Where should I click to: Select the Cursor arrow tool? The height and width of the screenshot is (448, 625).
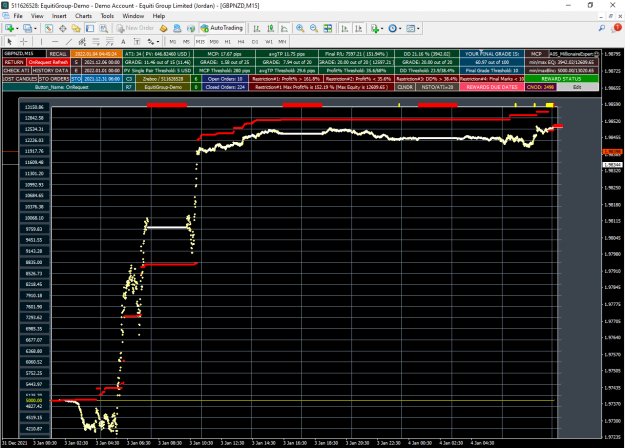point(10,41)
